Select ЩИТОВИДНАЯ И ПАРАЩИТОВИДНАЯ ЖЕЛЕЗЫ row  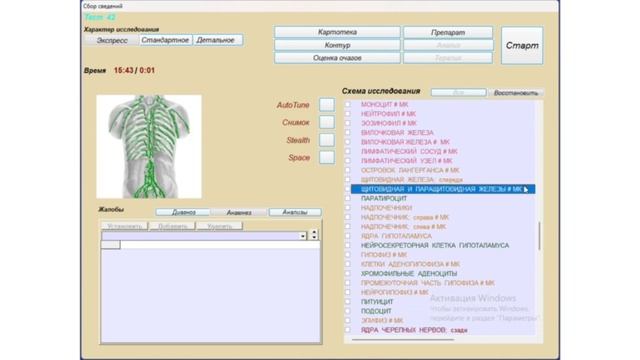(x=443, y=189)
